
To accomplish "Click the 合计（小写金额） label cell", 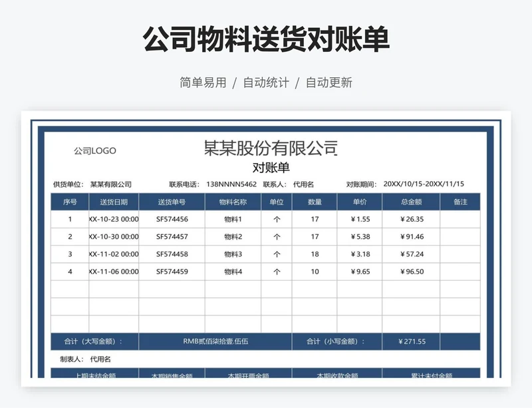I will click(x=337, y=341).
